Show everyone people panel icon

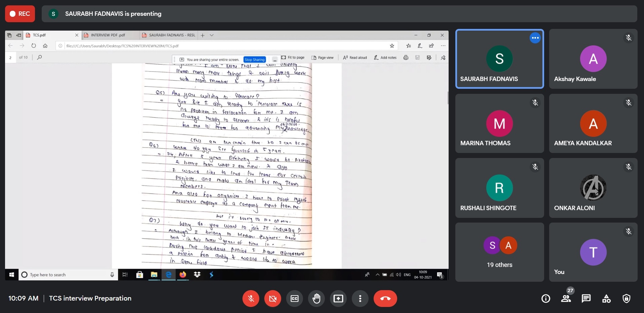pos(566,299)
